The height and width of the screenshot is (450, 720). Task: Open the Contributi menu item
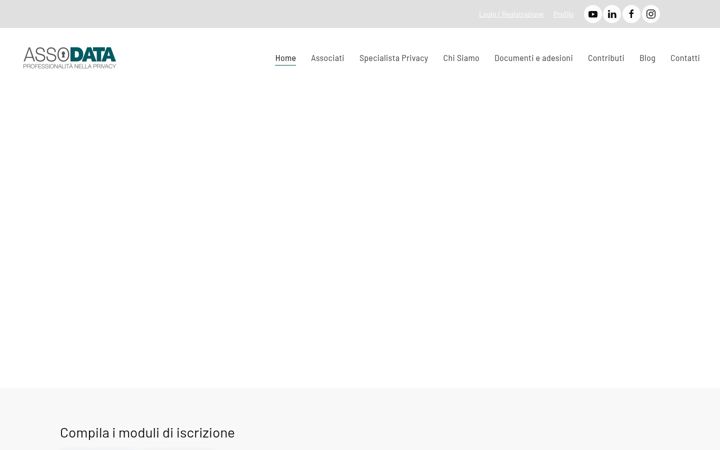point(606,58)
